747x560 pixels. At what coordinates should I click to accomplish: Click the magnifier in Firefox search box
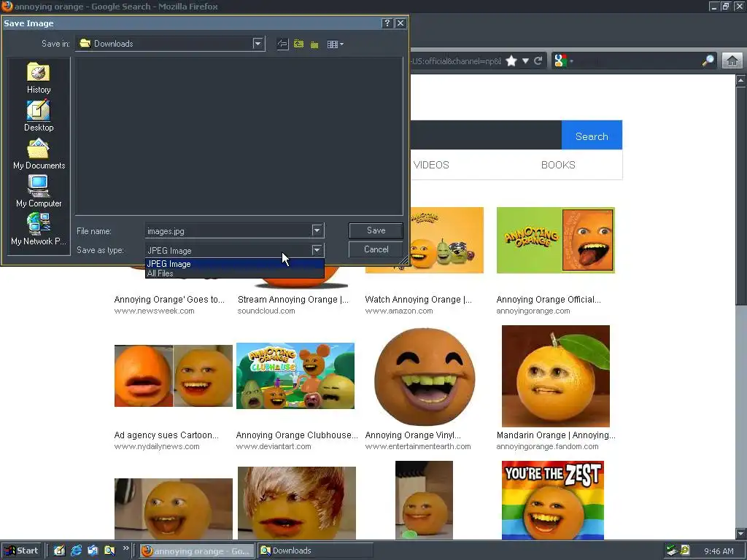pos(708,61)
